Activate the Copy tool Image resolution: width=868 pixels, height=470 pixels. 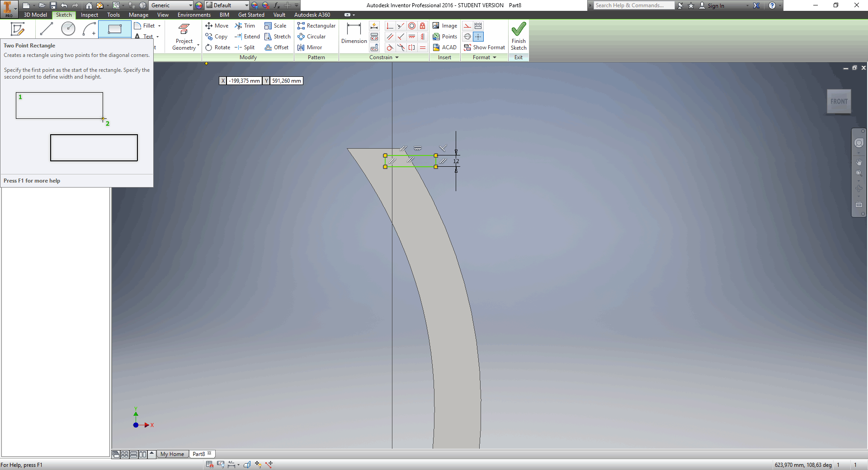pos(217,37)
